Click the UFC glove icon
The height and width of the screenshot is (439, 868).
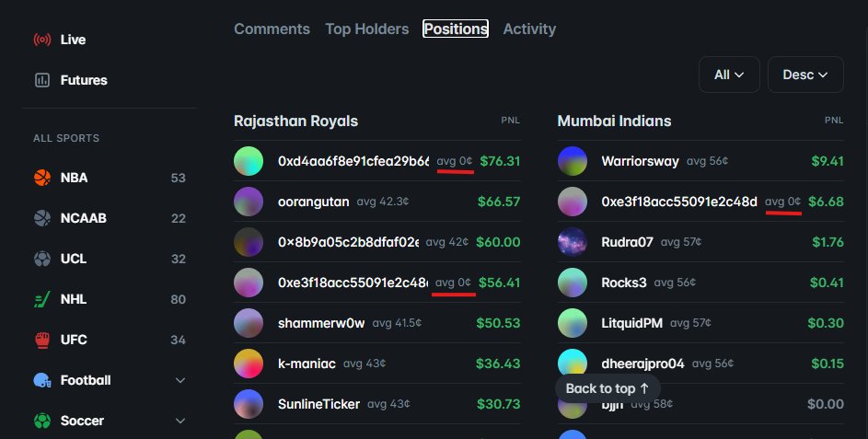click(42, 340)
